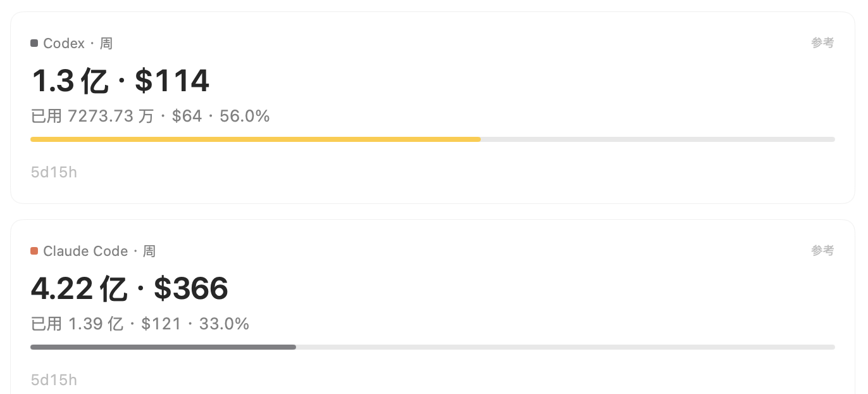Click 已用 1.39 亿 usage text

tap(77, 324)
